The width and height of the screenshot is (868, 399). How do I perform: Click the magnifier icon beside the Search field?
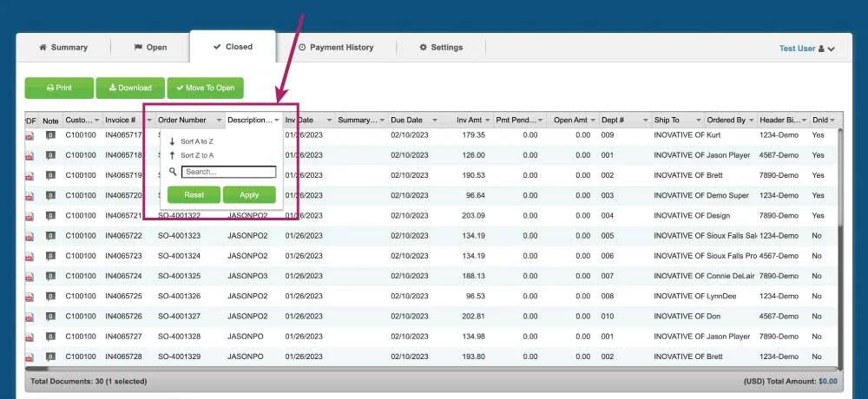point(173,172)
